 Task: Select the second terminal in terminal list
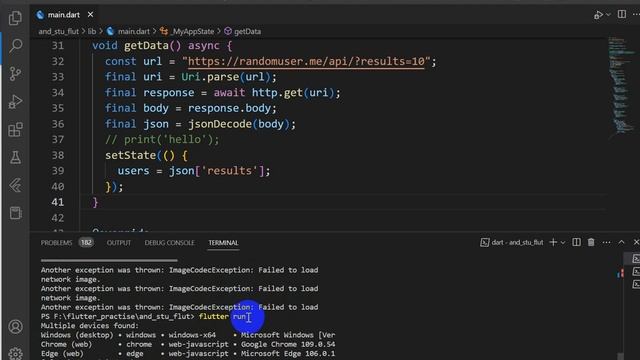(x=636, y=271)
